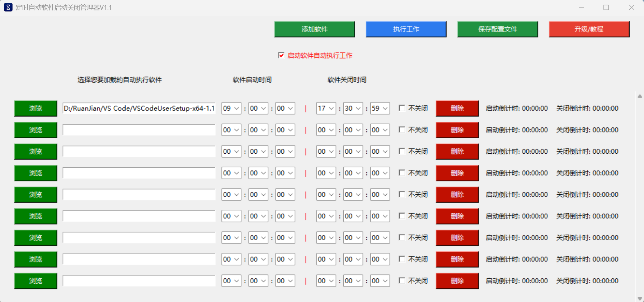Click the scrollbar down arrow
The height and width of the screenshot is (302, 644).
(x=640, y=298)
